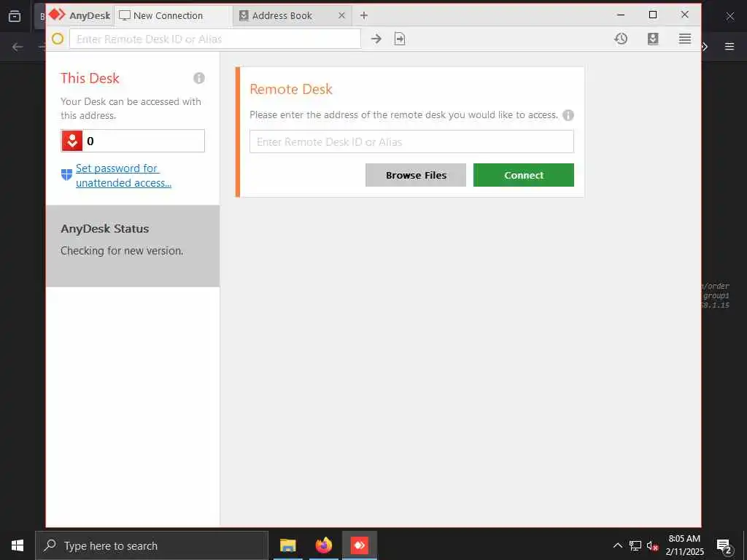Maximize the AnyDesk window

(x=653, y=15)
